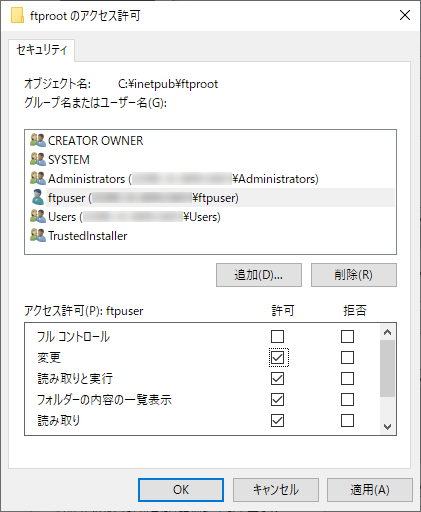Click the permissions list scroll down arrow
The image size is (421, 512).
387,427
